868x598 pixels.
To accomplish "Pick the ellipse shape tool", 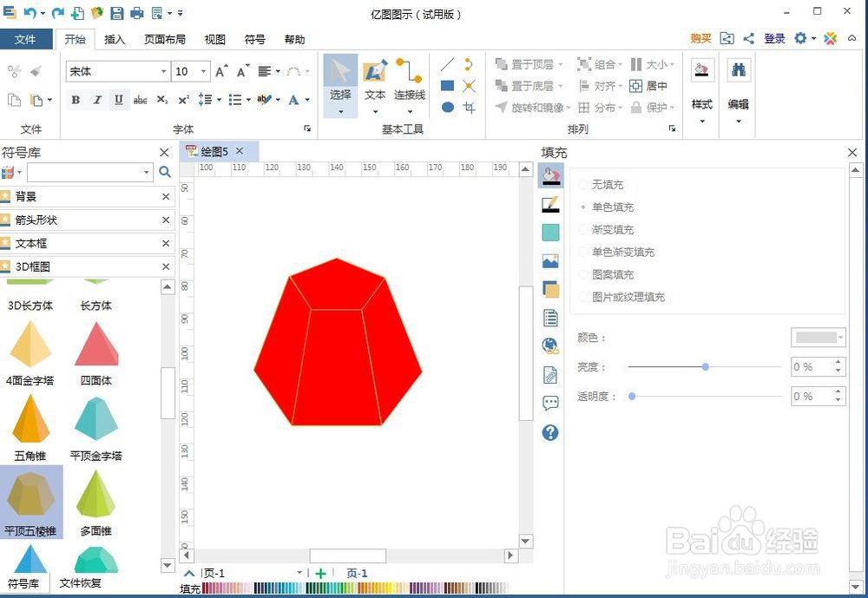I will (448, 107).
